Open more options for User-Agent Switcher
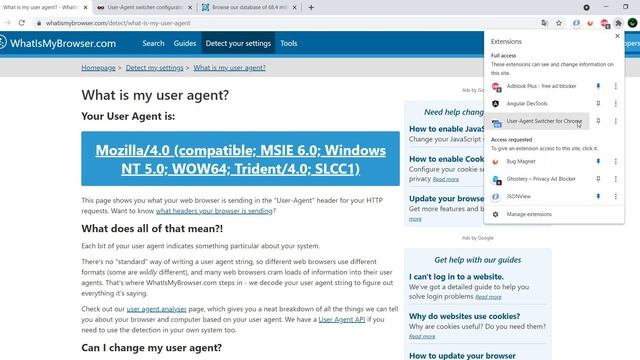Image resolution: width=640 pixels, height=360 pixels. point(616,121)
